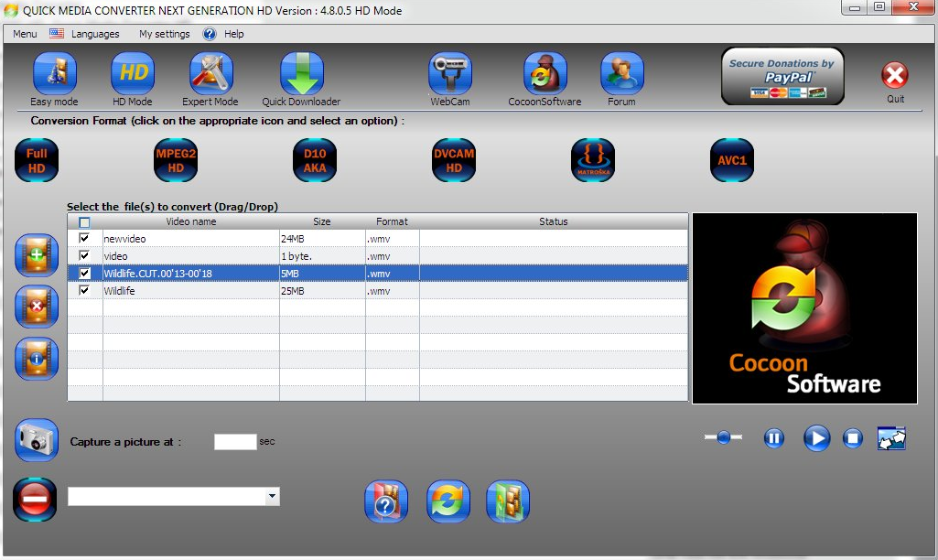Choose MPEG2 HD conversion format
This screenshot has width=938, height=560.
[x=176, y=160]
